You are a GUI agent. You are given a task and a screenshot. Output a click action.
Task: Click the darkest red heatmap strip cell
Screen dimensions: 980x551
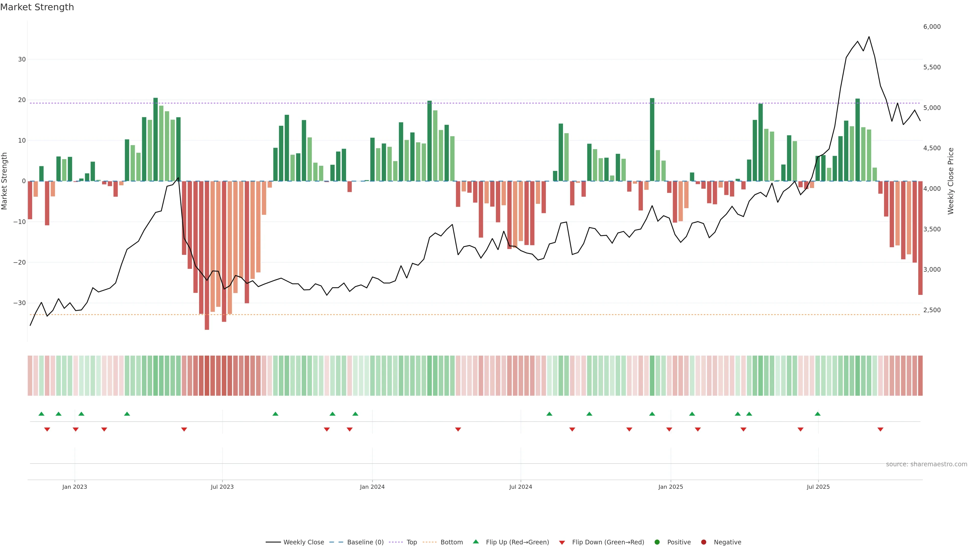coord(207,376)
